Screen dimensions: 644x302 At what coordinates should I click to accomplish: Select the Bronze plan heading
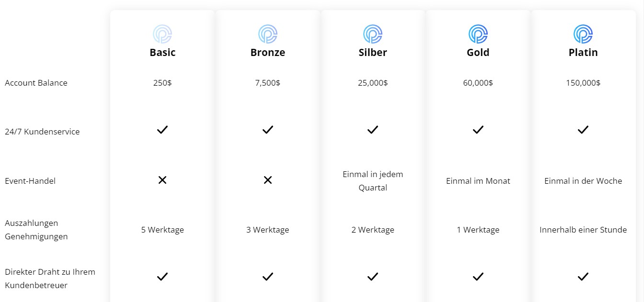tap(268, 53)
